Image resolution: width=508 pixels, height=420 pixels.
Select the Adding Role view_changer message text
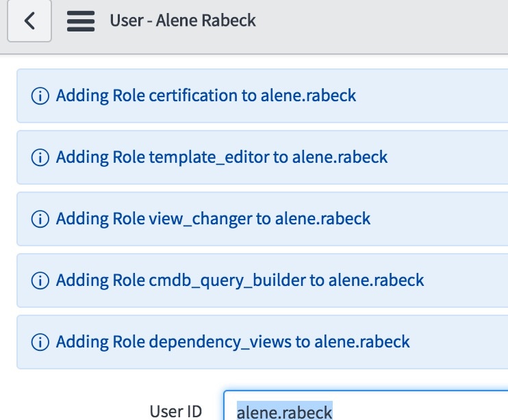pos(213,219)
